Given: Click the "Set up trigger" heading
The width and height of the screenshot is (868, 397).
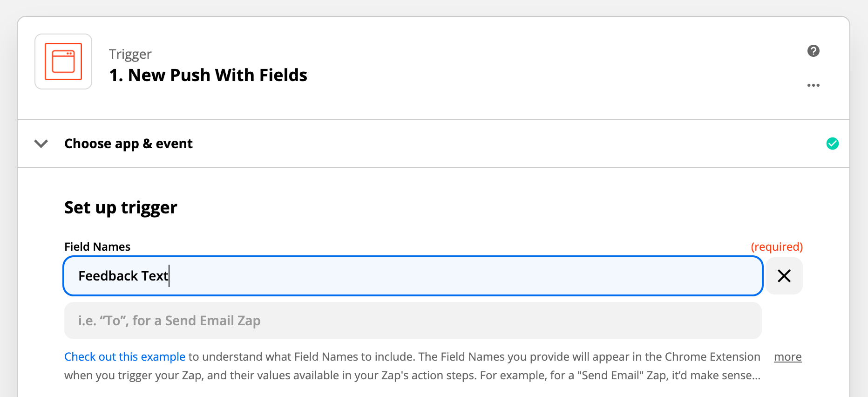Looking at the screenshot, I should click(x=121, y=207).
